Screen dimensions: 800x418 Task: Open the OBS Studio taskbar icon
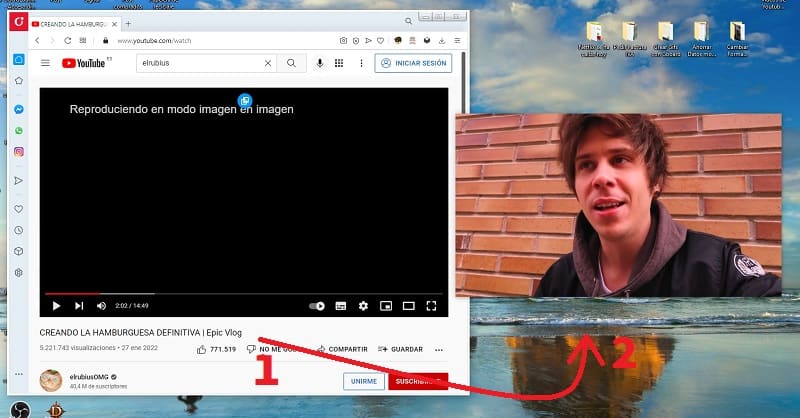pos(20,410)
